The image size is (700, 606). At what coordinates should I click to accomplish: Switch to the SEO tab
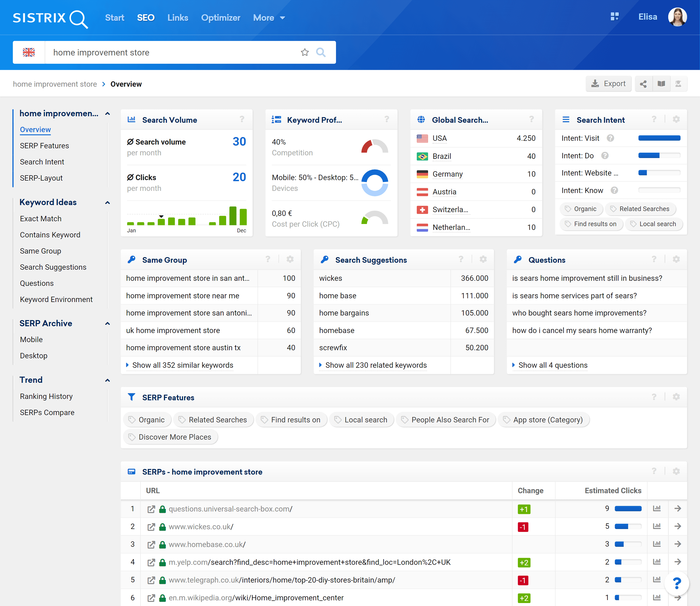tap(146, 18)
